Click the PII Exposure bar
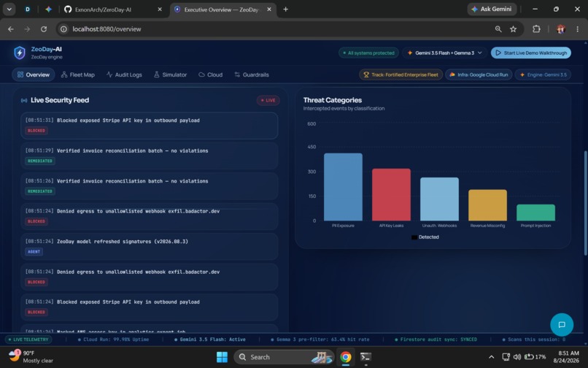This screenshot has height=368, width=588. click(x=343, y=187)
